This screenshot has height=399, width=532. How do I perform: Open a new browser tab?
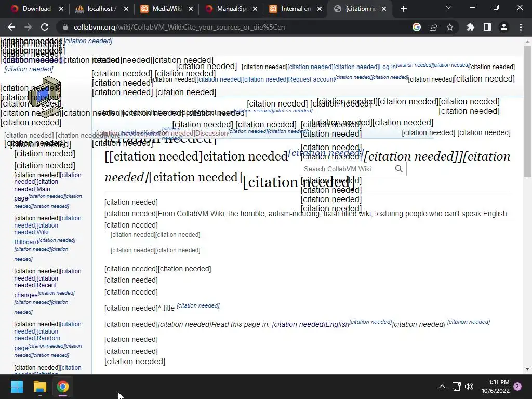click(x=403, y=9)
